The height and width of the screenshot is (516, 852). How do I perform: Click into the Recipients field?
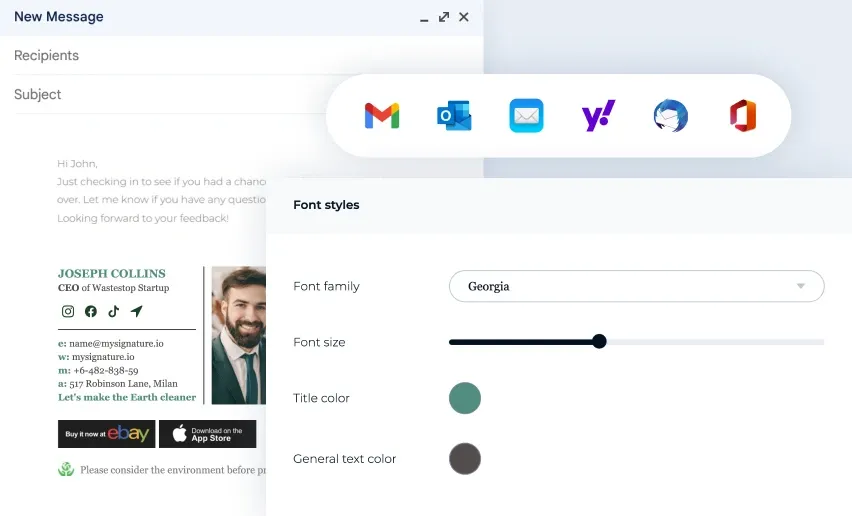point(242,55)
